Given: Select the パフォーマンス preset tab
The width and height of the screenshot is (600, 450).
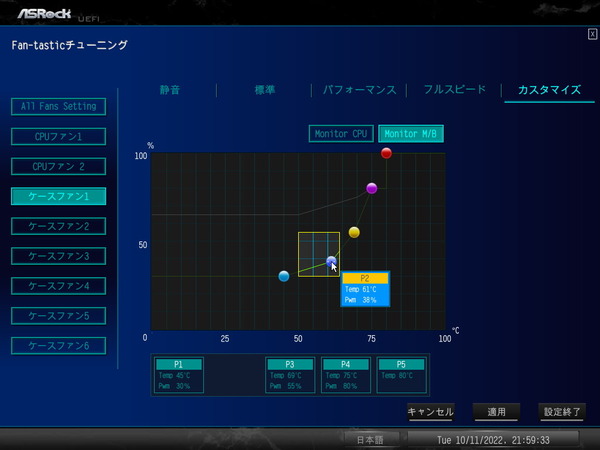Looking at the screenshot, I should click(358, 90).
